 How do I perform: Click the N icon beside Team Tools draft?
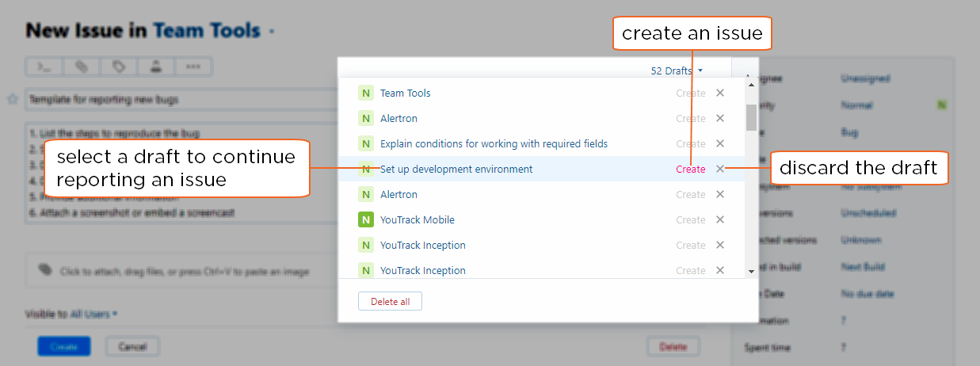pyautogui.click(x=365, y=93)
